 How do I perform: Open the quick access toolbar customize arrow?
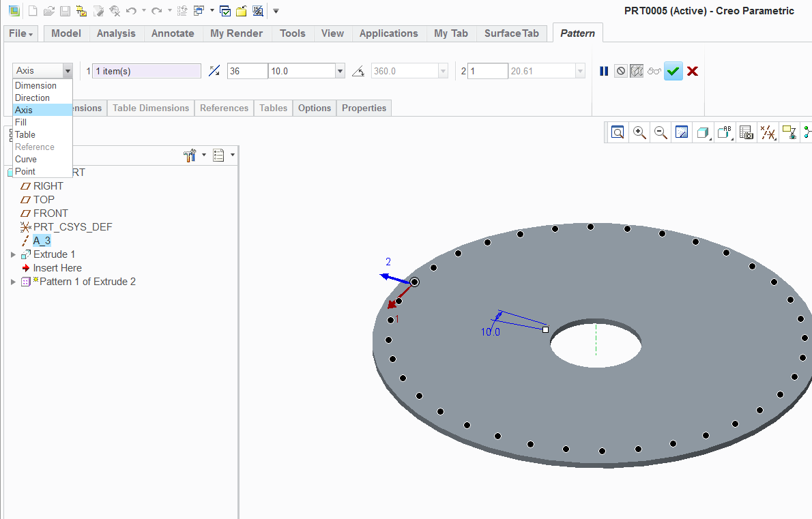(x=276, y=11)
